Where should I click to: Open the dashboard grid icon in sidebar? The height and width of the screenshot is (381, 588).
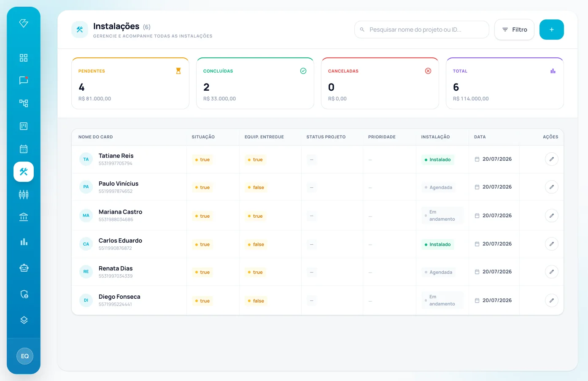[x=24, y=58]
